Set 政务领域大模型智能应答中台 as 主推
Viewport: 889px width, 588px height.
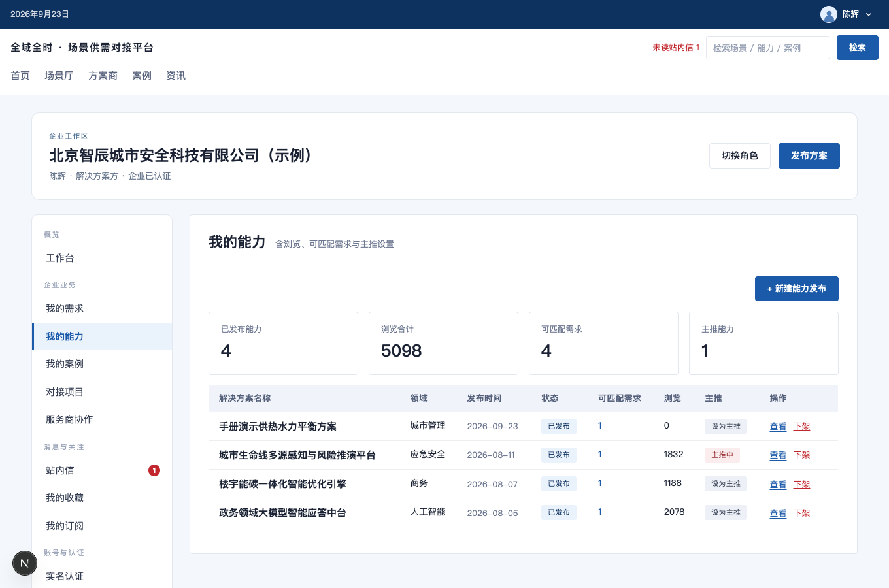coord(726,513)
